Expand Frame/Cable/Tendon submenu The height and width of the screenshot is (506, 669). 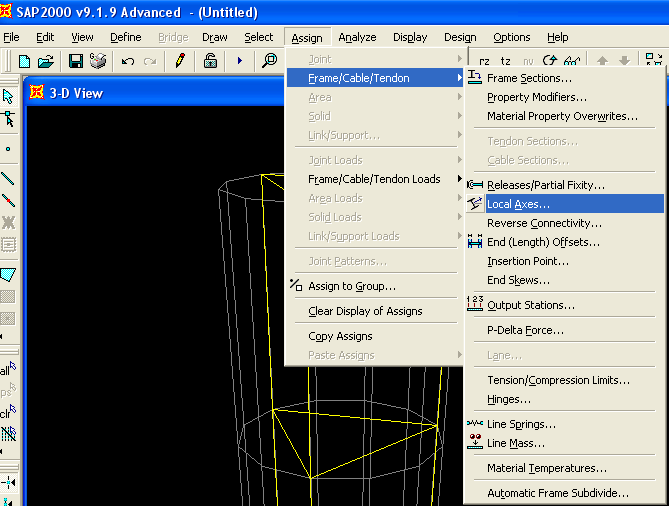point(375,78)
